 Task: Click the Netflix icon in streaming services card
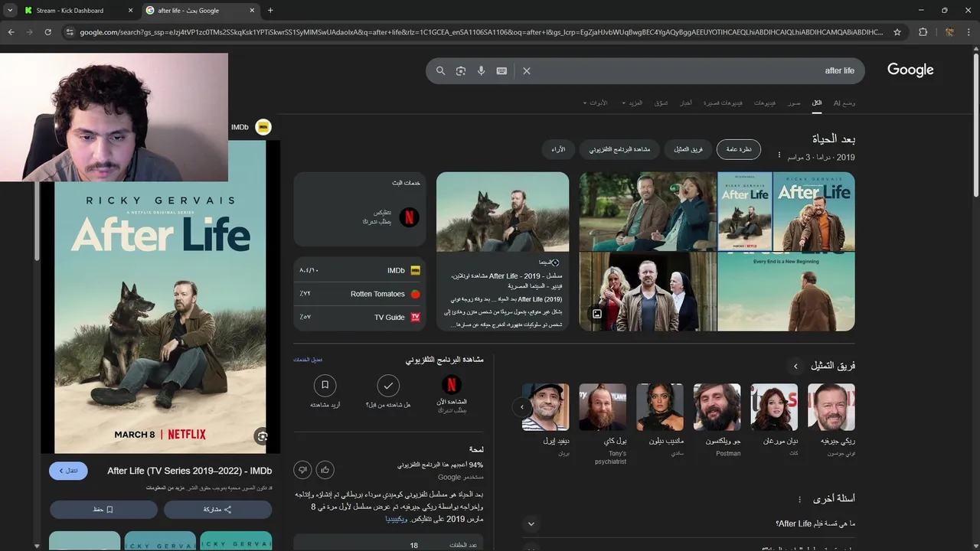410,217
